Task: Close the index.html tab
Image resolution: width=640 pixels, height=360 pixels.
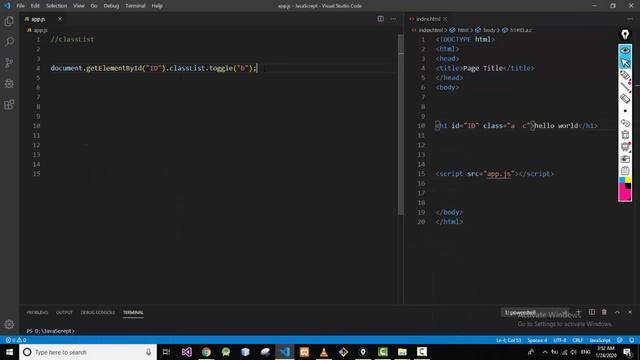Action: (x=445, y=19)
